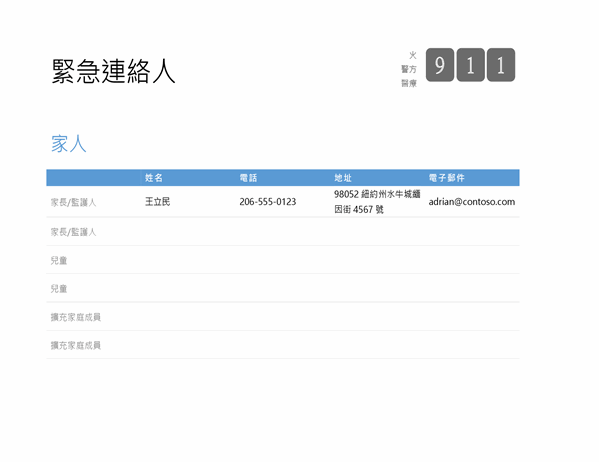Click the 火 label beside the digits
600x462 pixels.
[412, 55]
